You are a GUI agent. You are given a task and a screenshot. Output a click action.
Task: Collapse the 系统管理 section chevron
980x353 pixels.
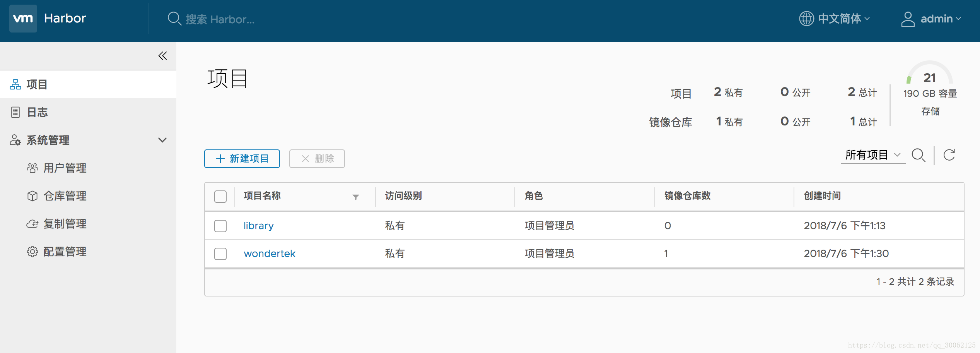(162, 140)
